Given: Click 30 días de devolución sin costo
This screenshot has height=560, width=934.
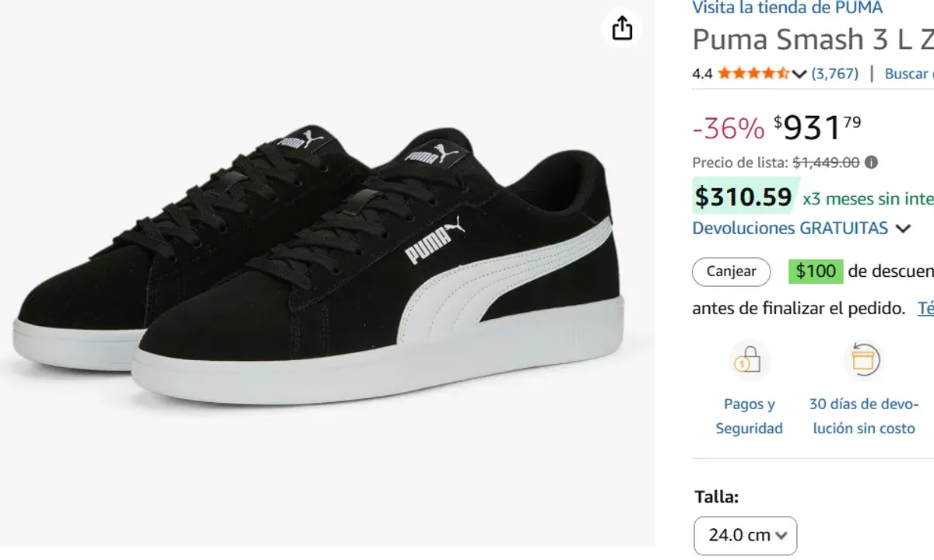Looking at the screenshot, I should coord(864,416).
